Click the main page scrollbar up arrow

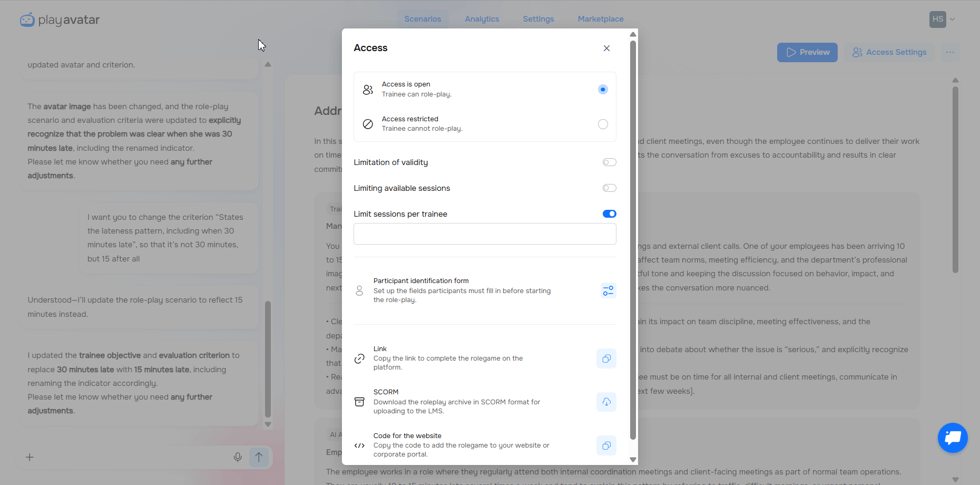(955, 80)
